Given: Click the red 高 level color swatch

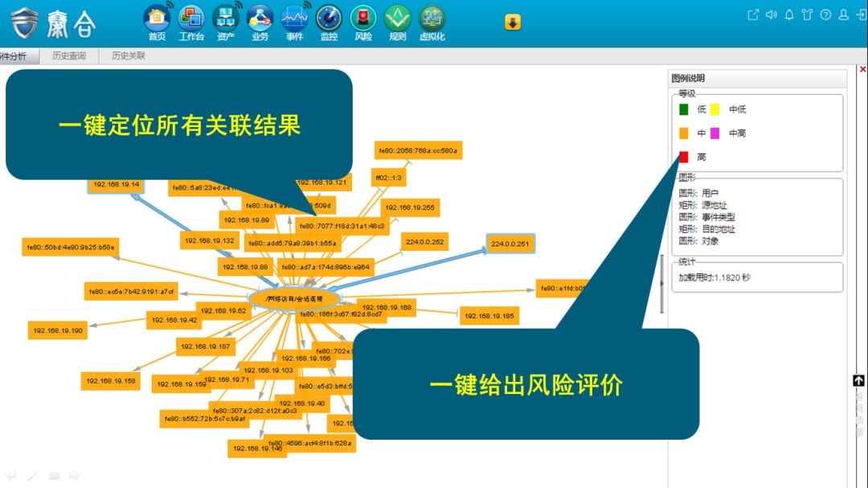Looking at the screenshot, I should [684, 157].
